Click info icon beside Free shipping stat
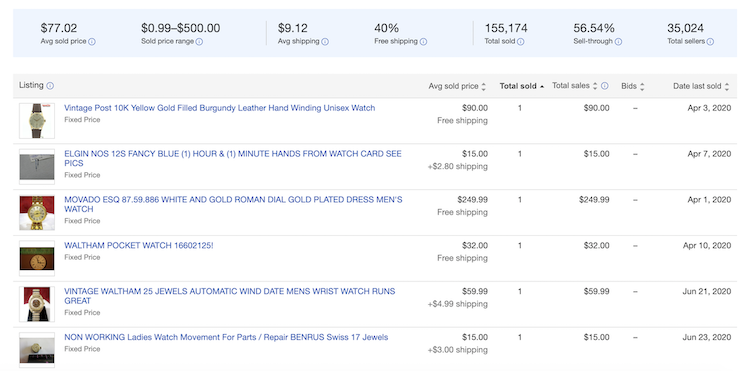This screenshot has width=749, height=371. pyautogui.click(x=423, y=42)
